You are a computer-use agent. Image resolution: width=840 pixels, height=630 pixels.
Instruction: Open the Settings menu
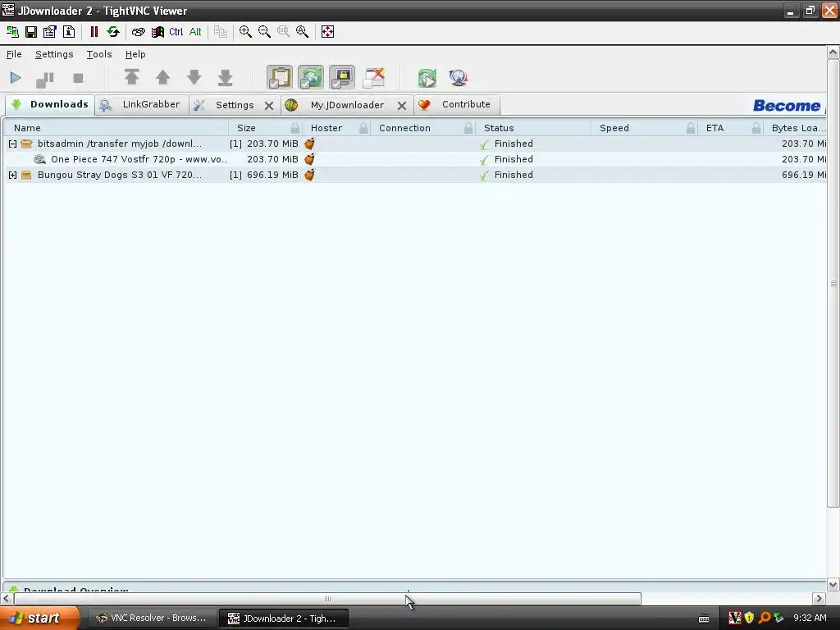point(54,54)
